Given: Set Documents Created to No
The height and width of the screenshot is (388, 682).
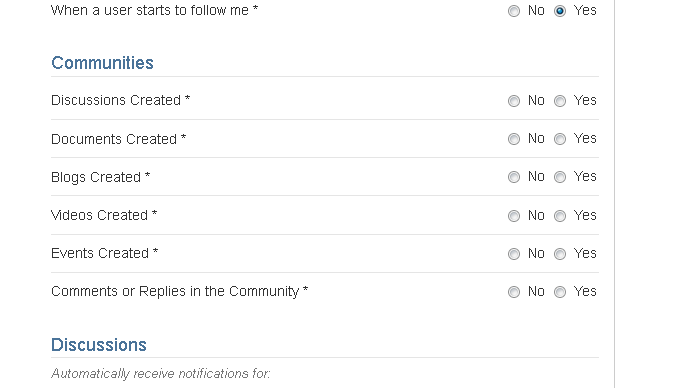Looking at the screenshot, I should point(514,139).
